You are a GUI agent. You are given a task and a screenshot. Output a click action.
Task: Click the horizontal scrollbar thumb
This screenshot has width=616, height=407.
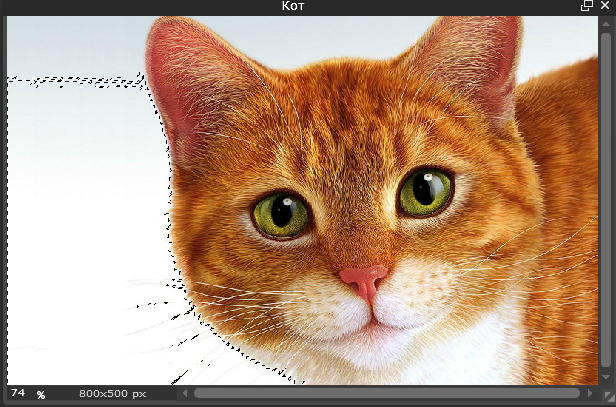(387, 393)
